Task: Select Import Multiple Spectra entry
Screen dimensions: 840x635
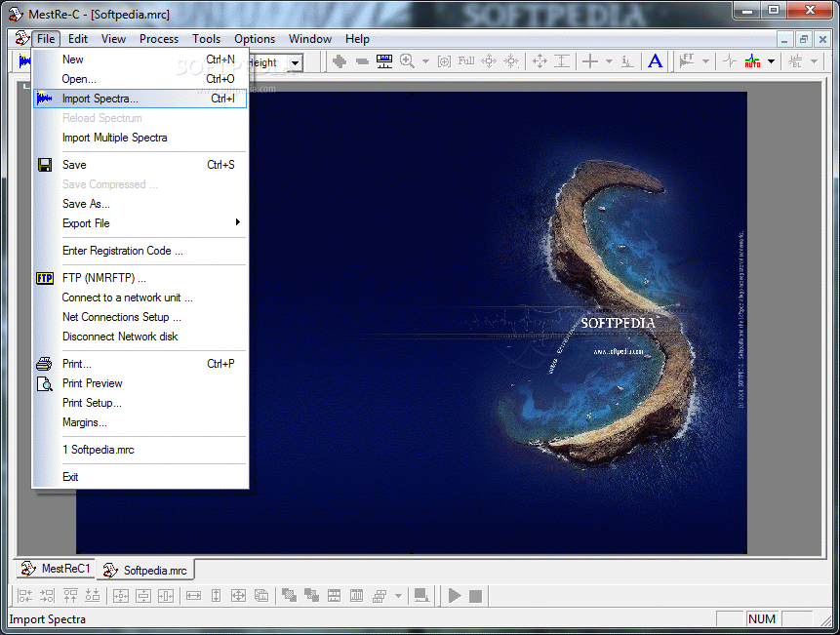Action: point(140,138)
